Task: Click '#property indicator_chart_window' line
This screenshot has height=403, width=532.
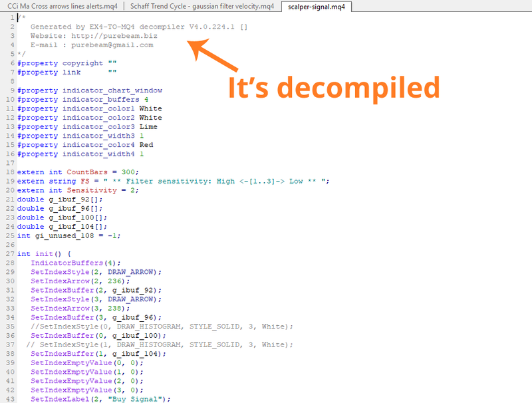Action: (x=90, y=90)
